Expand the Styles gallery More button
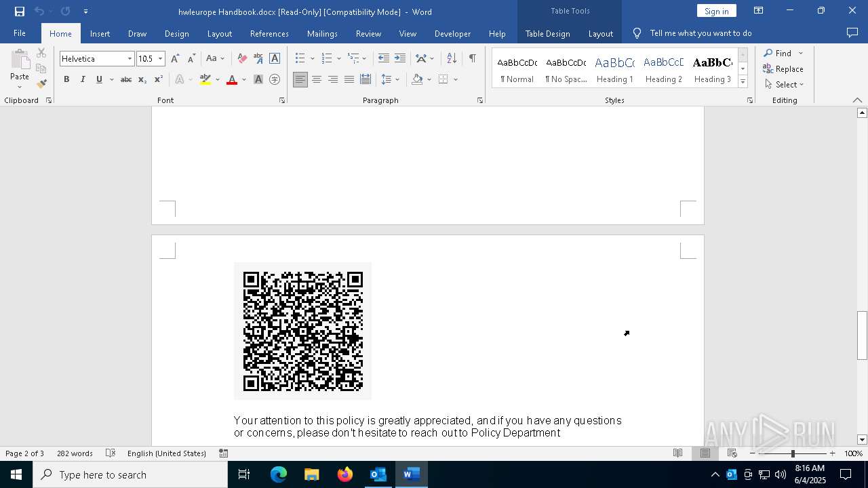Screen dimensions: 868x488 743,82
